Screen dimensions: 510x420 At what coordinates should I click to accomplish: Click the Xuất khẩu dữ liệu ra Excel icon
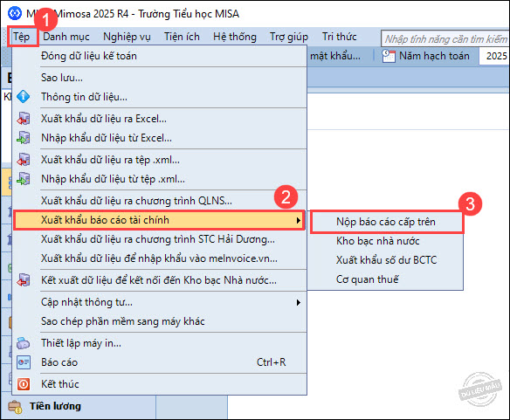click(23, 119)
